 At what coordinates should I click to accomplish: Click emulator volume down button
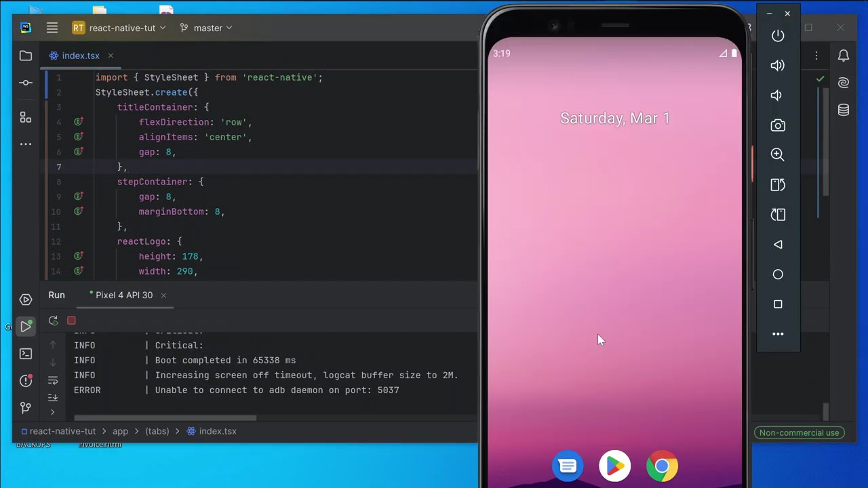[x=778, y=95]
